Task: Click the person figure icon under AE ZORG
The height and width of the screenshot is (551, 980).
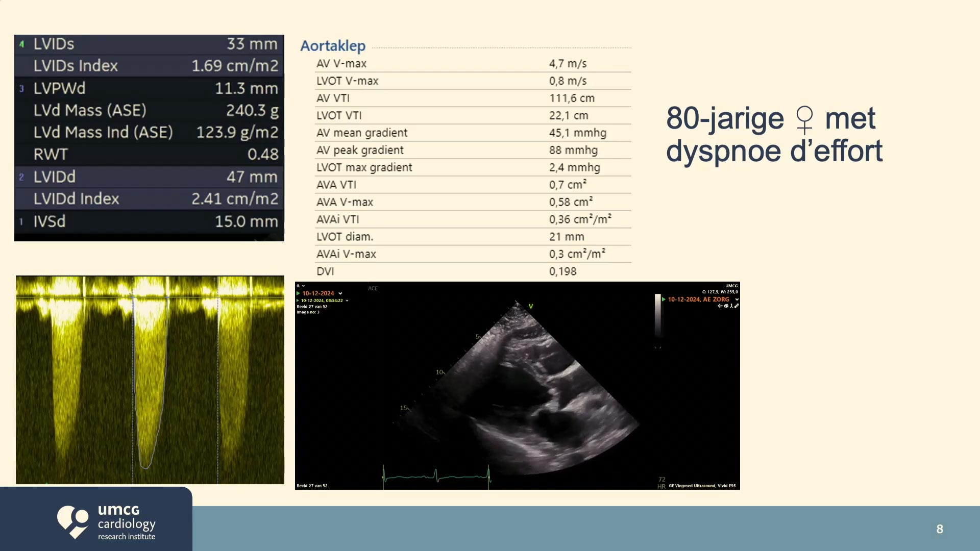Action: (x=731, y=306)
